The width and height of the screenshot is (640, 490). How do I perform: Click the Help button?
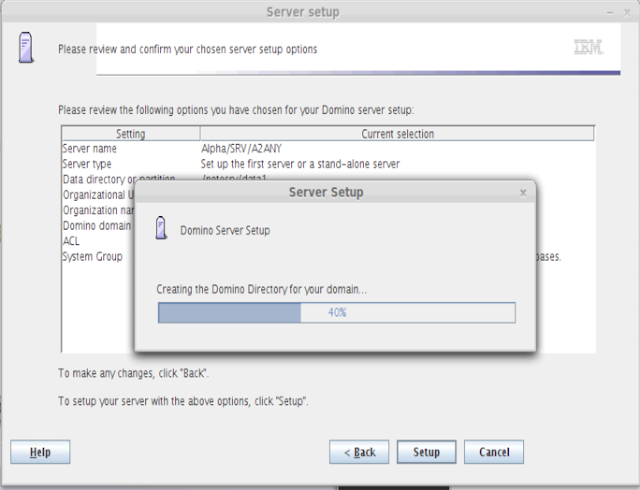(x=40, y=452)
